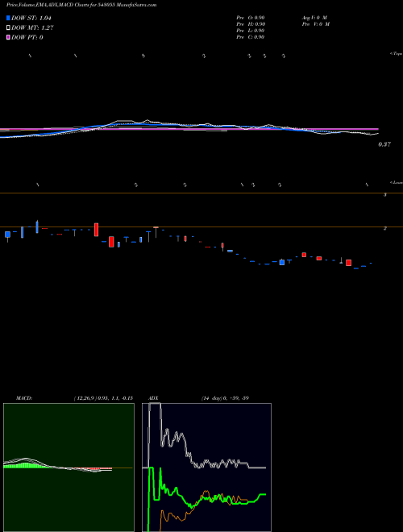Click the 'Pre V: 0 M' volume text

315,24
